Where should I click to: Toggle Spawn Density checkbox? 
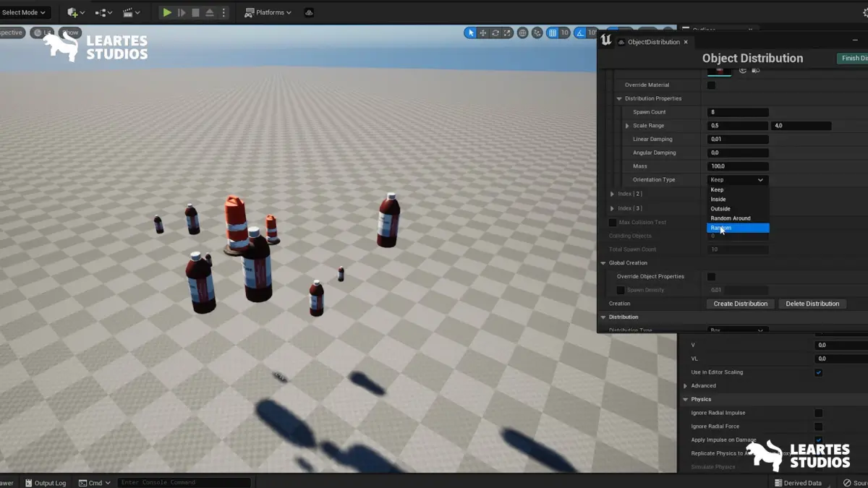(x=621, y=290)
